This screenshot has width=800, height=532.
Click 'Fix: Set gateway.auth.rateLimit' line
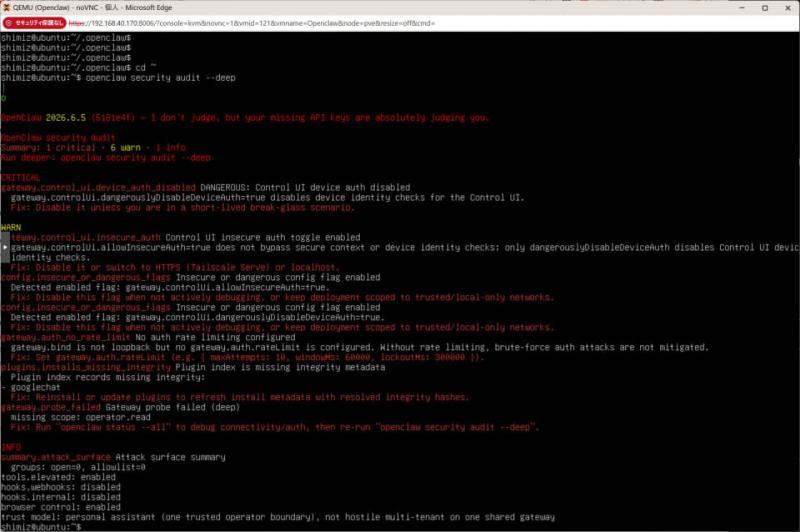pos(247,358)
